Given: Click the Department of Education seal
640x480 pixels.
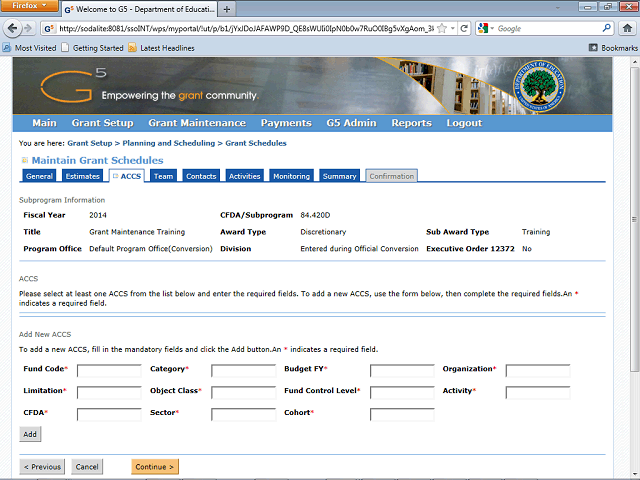Looking at the screenshot, I should [539, 87].
